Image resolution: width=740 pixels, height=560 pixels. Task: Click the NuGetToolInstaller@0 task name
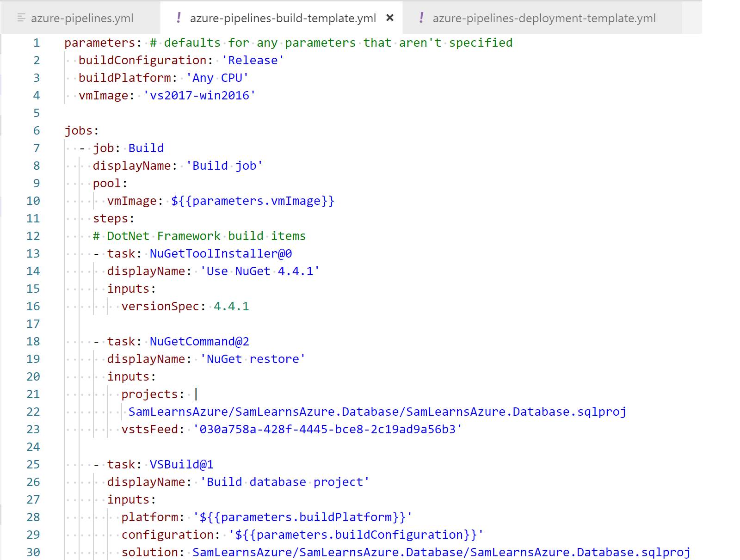point(221,254)
